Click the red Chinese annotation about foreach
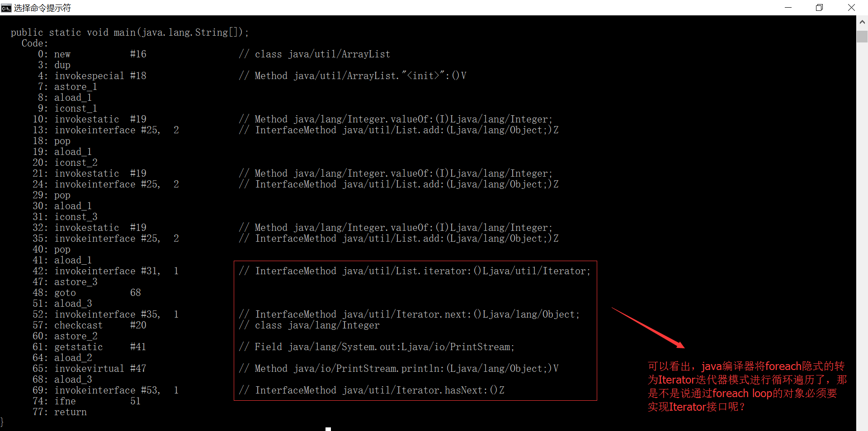 click(x=747, y=386)
